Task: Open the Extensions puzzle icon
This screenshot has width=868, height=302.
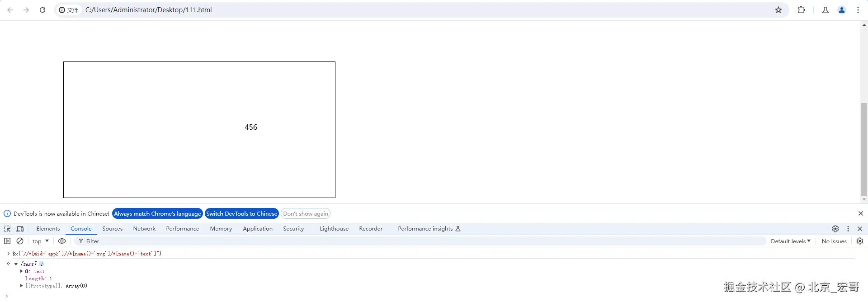Action: (x=801, y=10)
